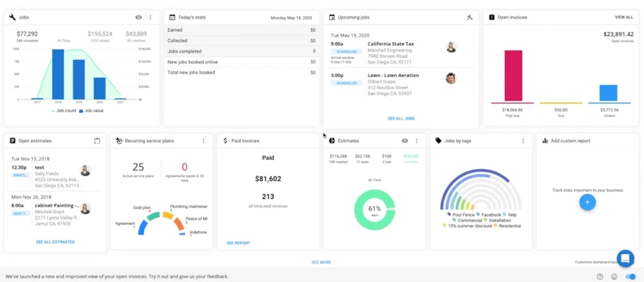
Task: Open Jobs card three-dot menu
Action: pyautogui.click(x=150, y=17)
